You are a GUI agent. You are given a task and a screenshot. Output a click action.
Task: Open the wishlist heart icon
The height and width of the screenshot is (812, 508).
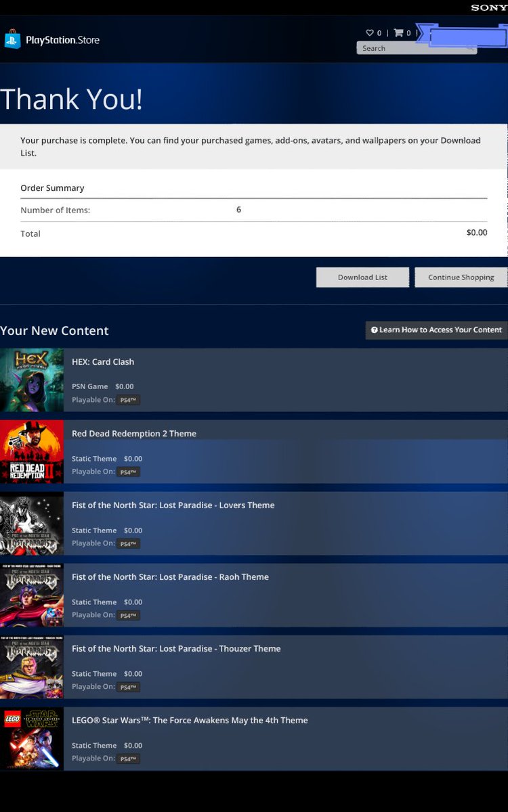[x=370, y=32]
